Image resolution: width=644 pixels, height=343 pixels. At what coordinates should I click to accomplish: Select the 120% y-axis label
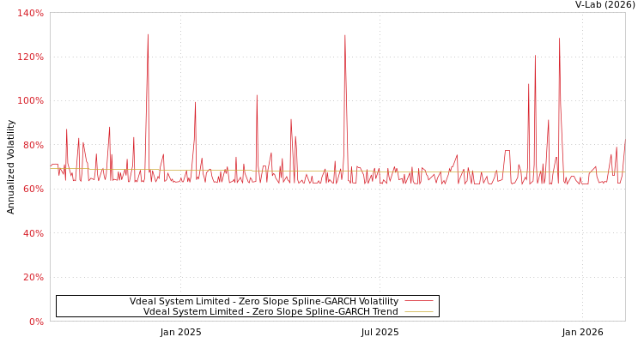[30, 57]
